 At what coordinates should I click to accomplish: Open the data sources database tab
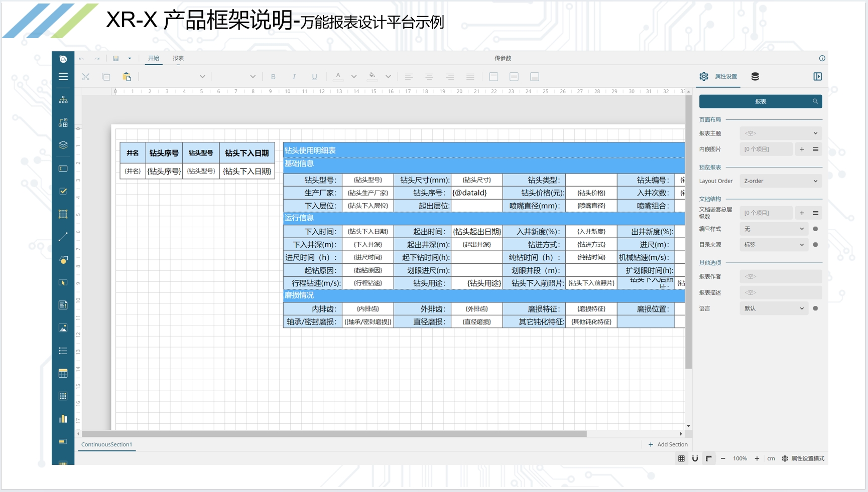tap(755, 76)
